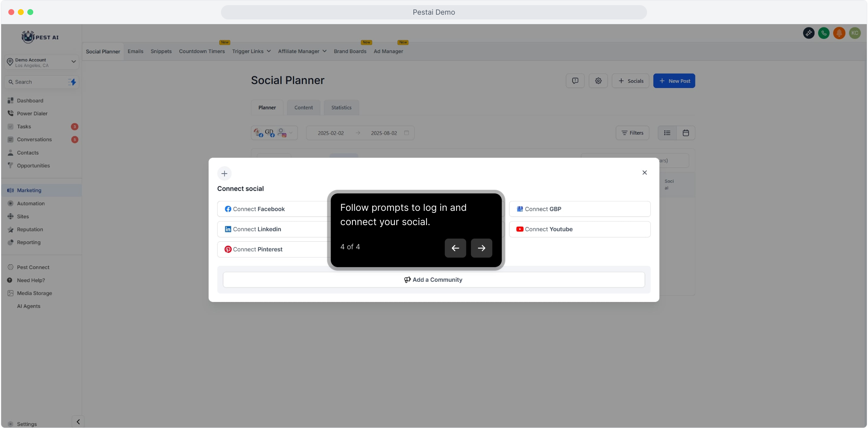Viewport: 868px width, 428px height.
Task: Open the Filters button
Action: point(632,133)
